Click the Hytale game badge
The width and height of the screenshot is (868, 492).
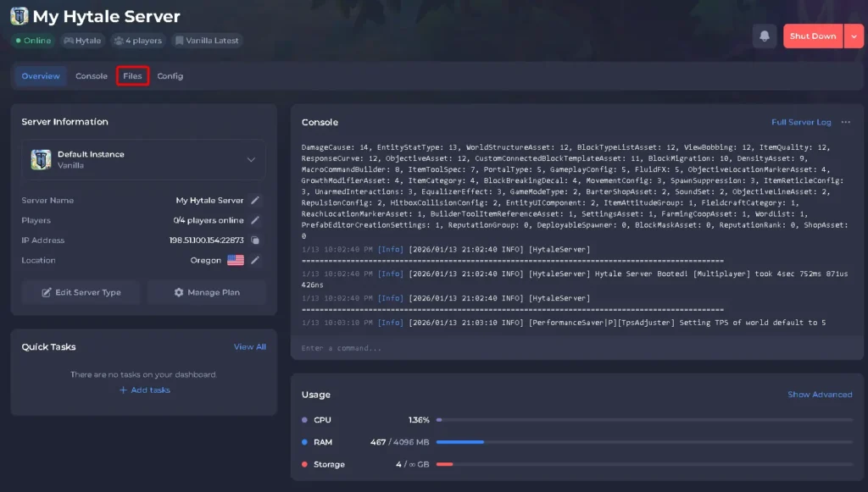click(82, 41)
